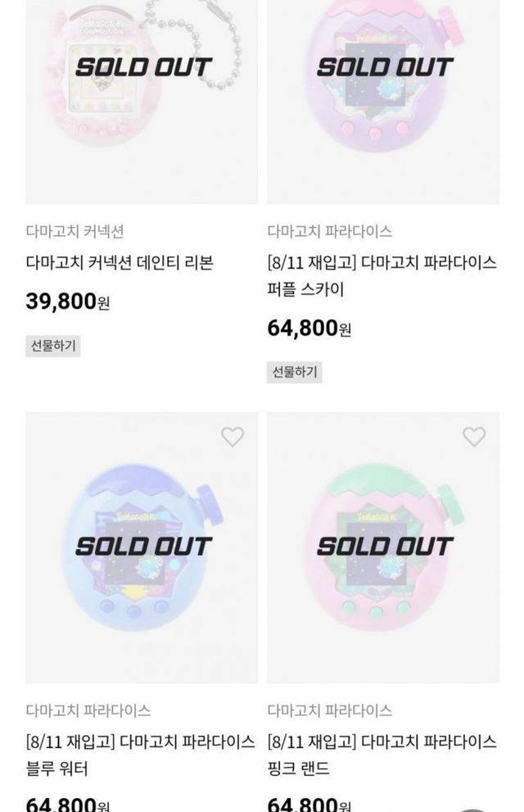Click 선물하기 button under Purple Sky product
Viewport: 524px width, 812px height.
pyautogui.click(x=295, y=372)
